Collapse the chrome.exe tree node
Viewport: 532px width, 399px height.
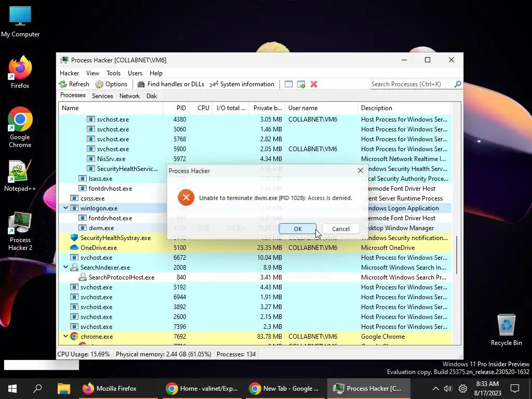pos(65,337)
